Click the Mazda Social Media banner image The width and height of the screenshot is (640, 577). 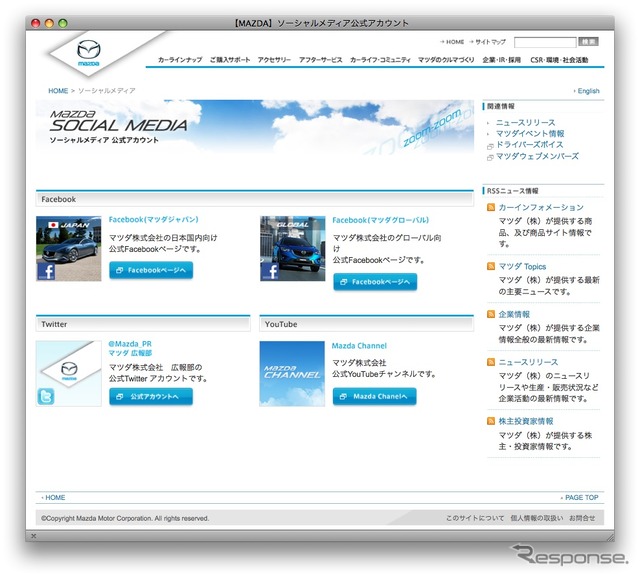click(255, 128)
